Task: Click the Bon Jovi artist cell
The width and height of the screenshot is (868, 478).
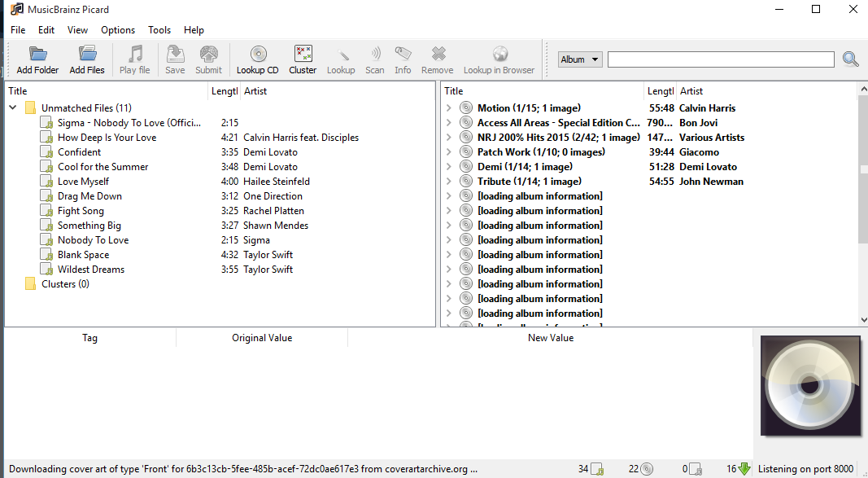Action: tap(699, 122)
